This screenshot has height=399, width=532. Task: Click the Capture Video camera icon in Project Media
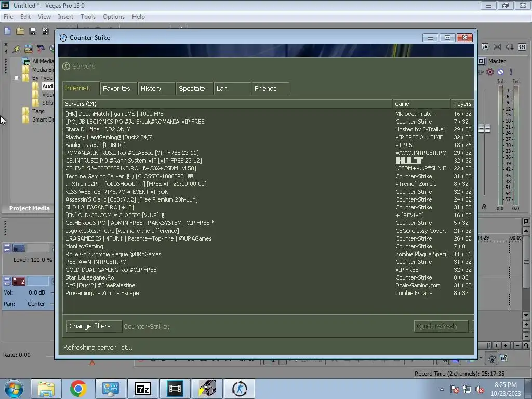point(41,49)
